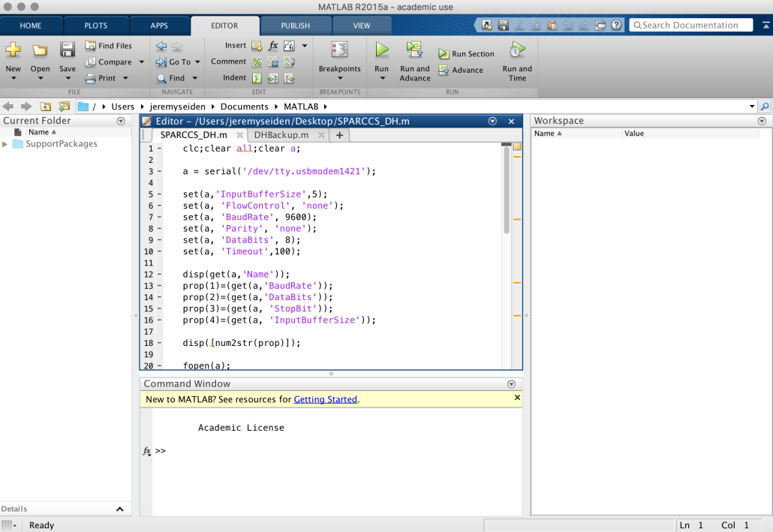
Task: Add a new editor tab with plus button
Action: (x=339, y=135)
